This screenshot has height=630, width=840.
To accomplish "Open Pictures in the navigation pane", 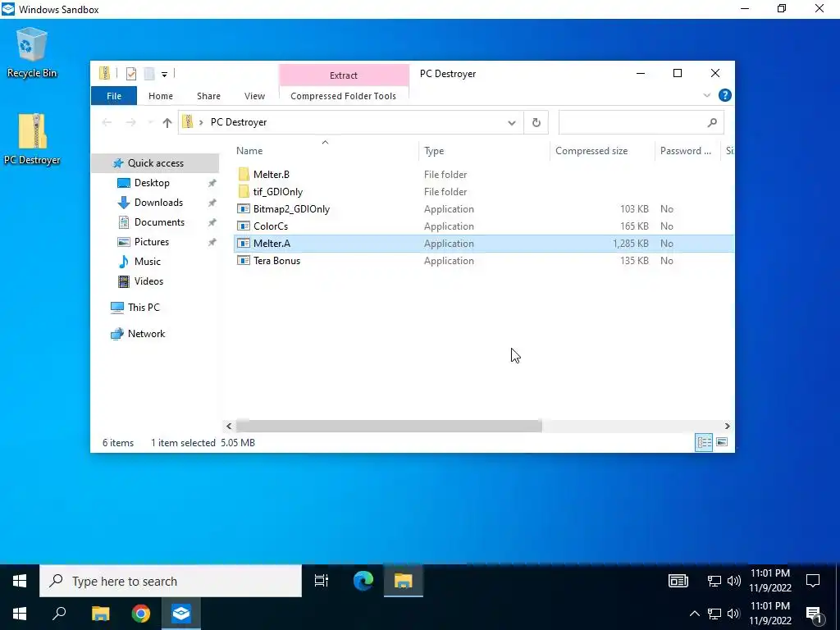I will point(152,242).
